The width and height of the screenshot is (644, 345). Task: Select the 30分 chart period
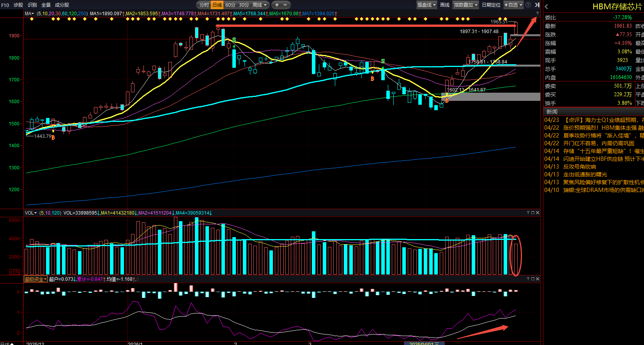pos(244,5)
